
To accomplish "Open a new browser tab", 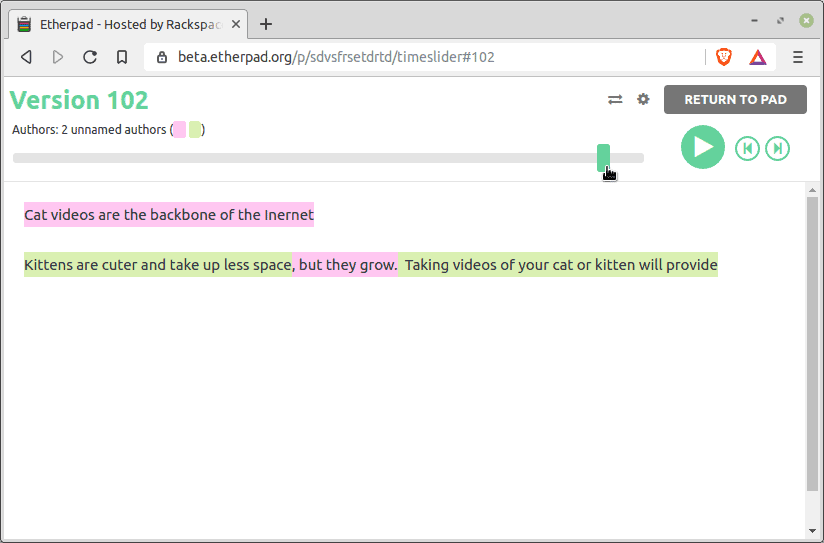I will [266, 24].
